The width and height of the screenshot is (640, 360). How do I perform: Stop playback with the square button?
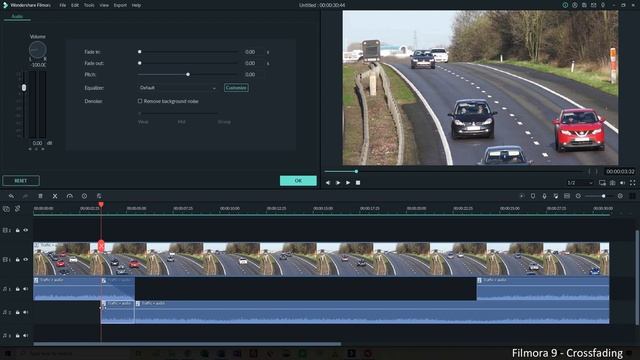358,183
